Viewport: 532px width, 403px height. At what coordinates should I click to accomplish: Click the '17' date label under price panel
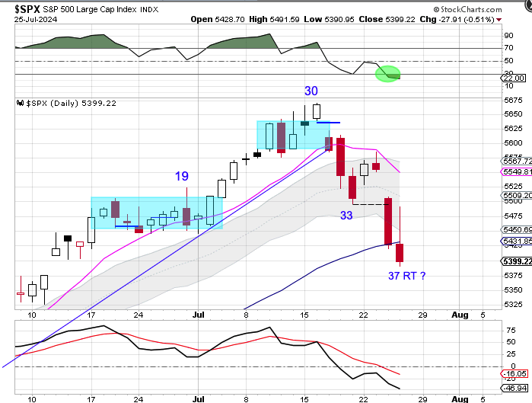coord(91,315)
